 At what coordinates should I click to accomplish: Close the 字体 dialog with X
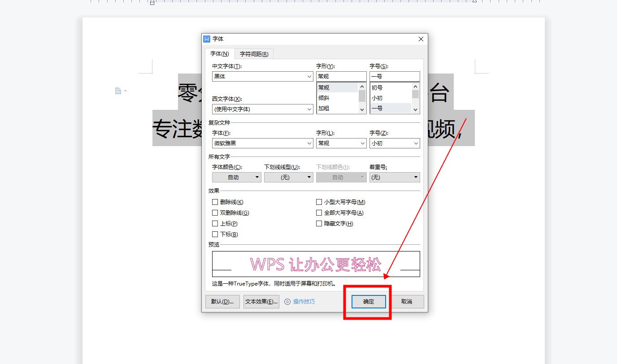coord(421,39)
